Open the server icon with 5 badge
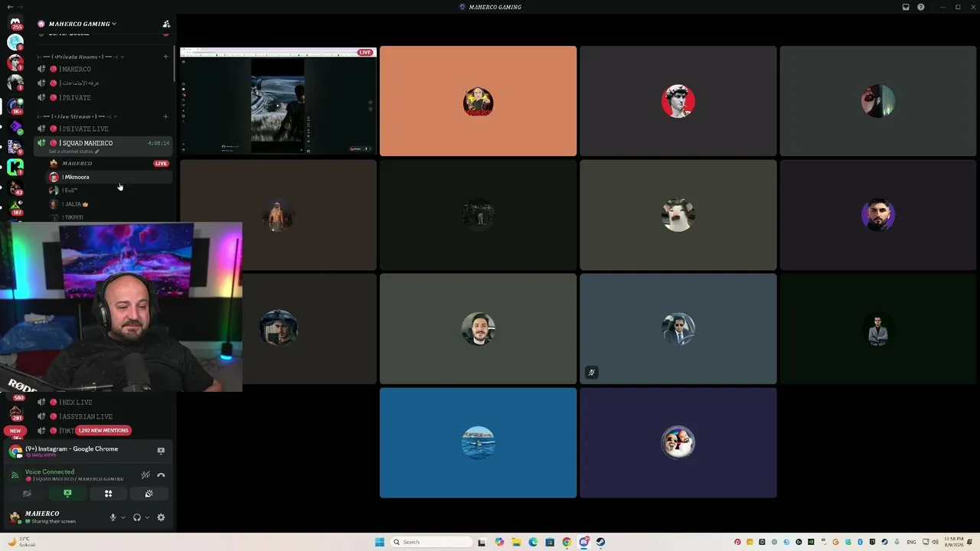Screen dimensions: 980x551 pos(15,43)
